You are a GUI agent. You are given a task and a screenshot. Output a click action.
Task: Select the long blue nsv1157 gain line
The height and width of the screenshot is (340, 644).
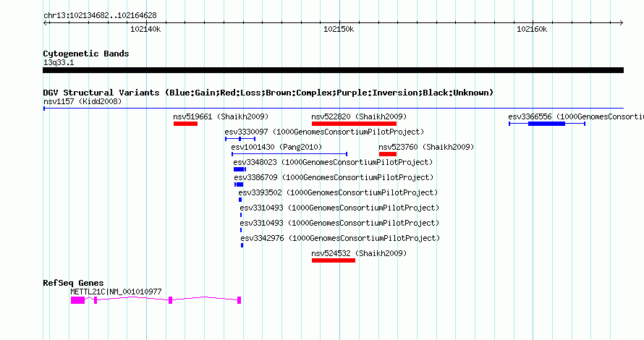[x=334, y=109]
